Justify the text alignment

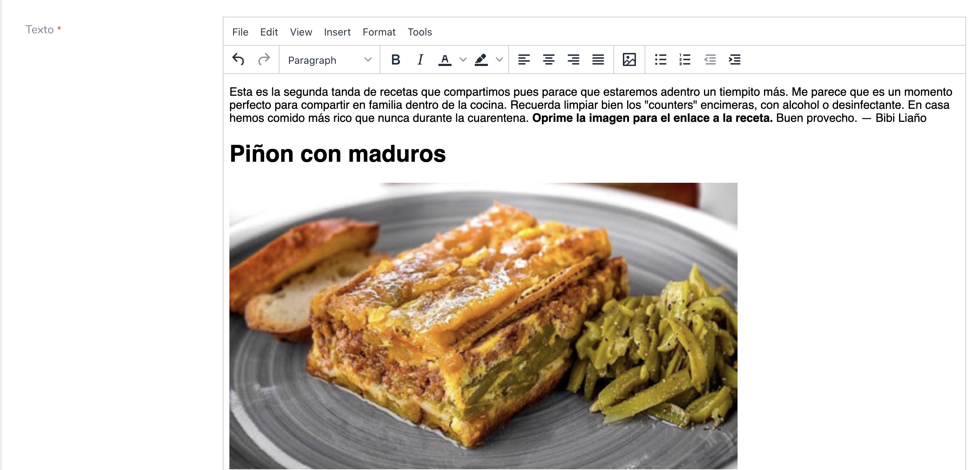[x=598, y=60]
